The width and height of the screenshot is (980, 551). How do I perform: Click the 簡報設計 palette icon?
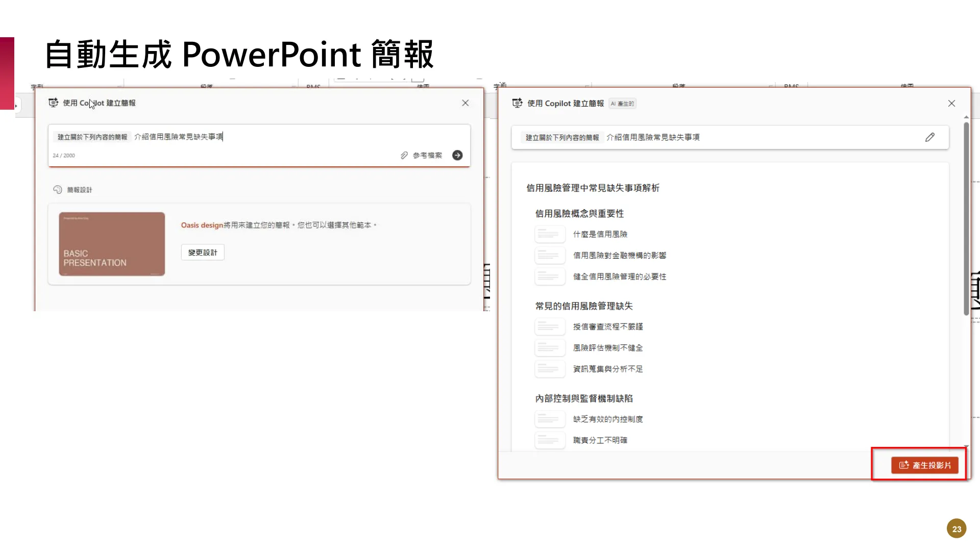(x=58, y=190)
